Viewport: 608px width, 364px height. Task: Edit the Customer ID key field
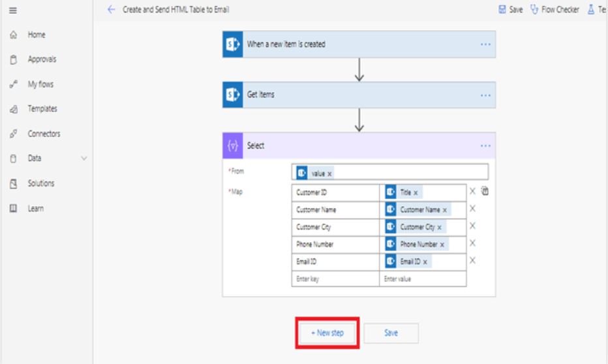pyautogui.click(x=335, y=192)
